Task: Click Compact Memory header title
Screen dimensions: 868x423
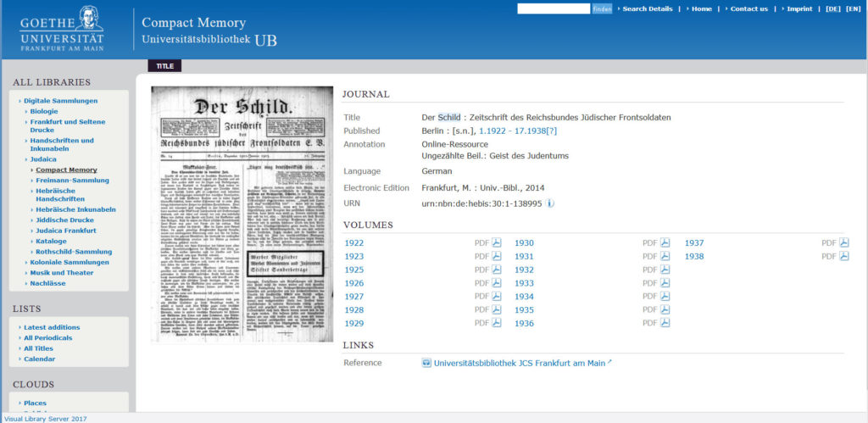Action: [194, 23]
